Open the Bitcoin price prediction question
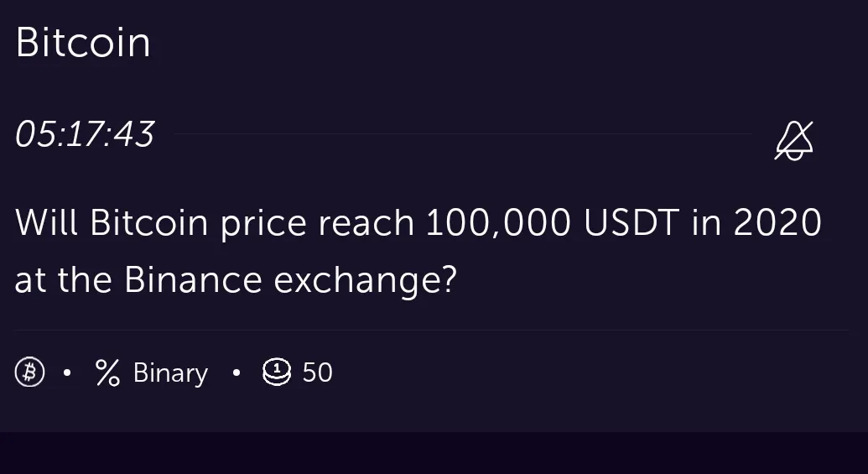Image resolution: width=868 pixels, height=474 pixels. pyautogui.click(x=418, y=251)
